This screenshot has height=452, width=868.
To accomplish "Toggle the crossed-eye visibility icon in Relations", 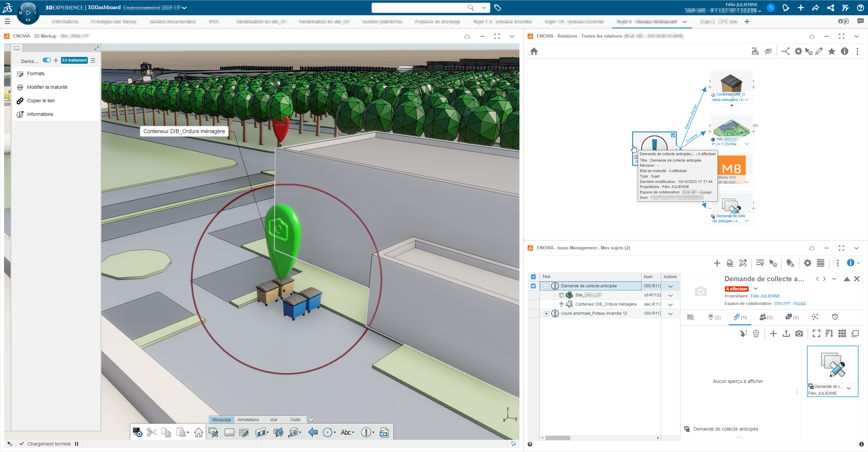I will pyautogui.click(x=768, y=51).
